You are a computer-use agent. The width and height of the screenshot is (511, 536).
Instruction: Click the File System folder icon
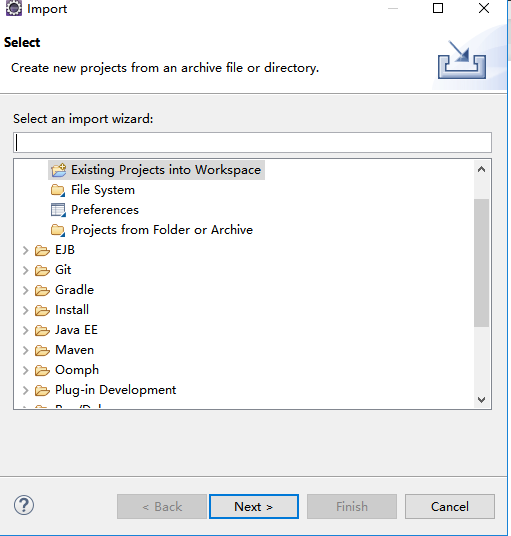[x=58, y=190]
